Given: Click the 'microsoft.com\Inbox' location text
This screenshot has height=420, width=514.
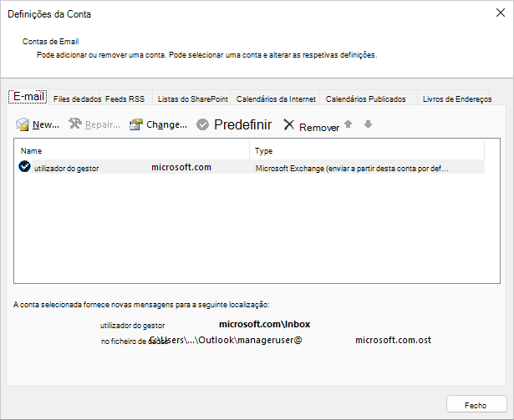Looking at the screenshot, I should pyautogui.click(x=265, y=324).
